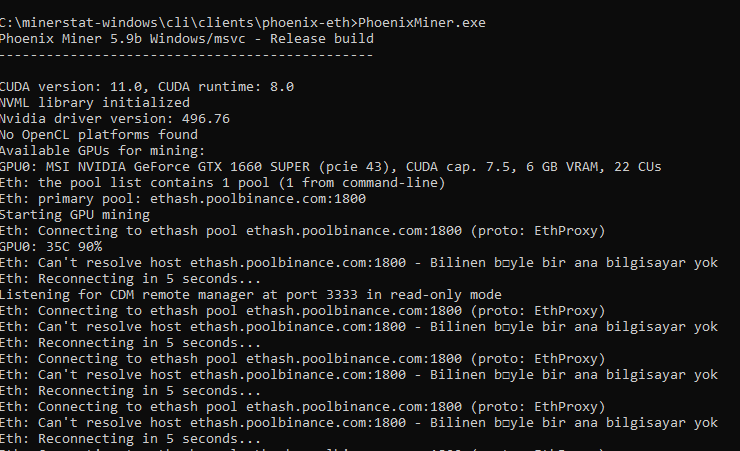Viewport: 740px width, 451px height.
Task: Select the CUDA version 11.0 line
Action: click(147, 87)
